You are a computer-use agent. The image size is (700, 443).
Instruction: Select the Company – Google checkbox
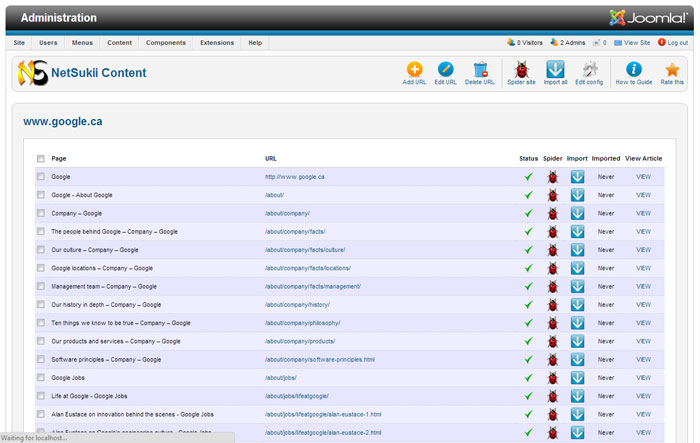(x=41, y=213)
